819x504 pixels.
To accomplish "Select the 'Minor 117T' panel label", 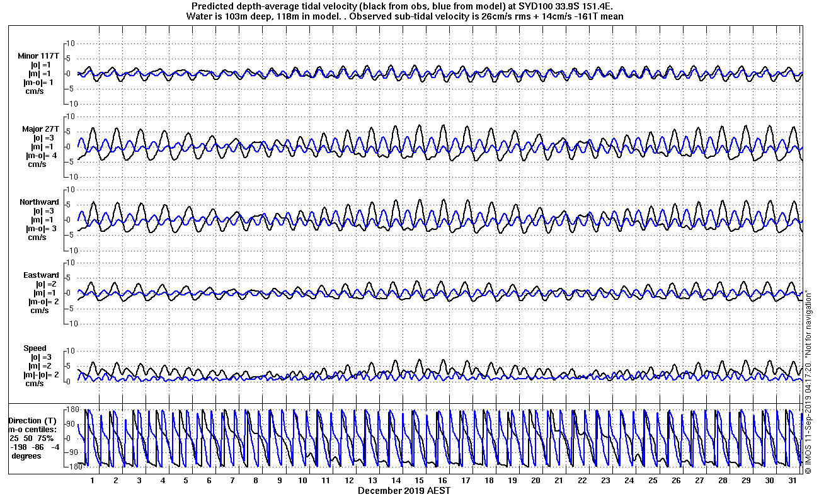I will click(38, 56).
